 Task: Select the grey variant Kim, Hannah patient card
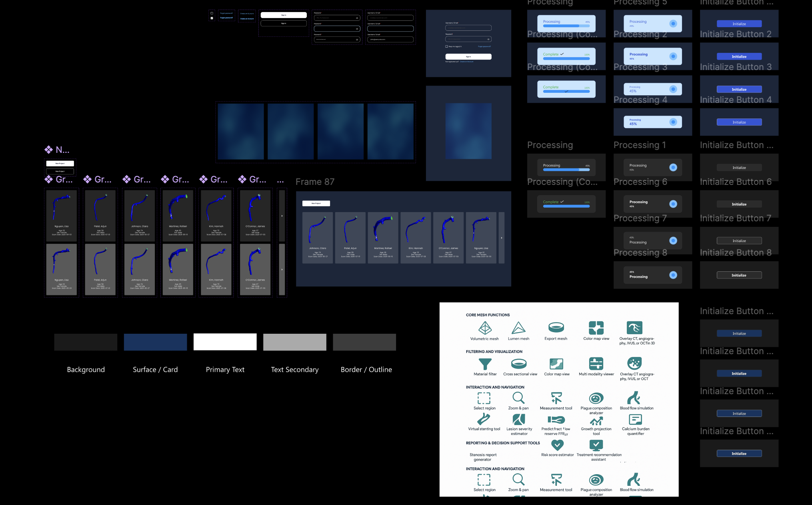point(216,269)
